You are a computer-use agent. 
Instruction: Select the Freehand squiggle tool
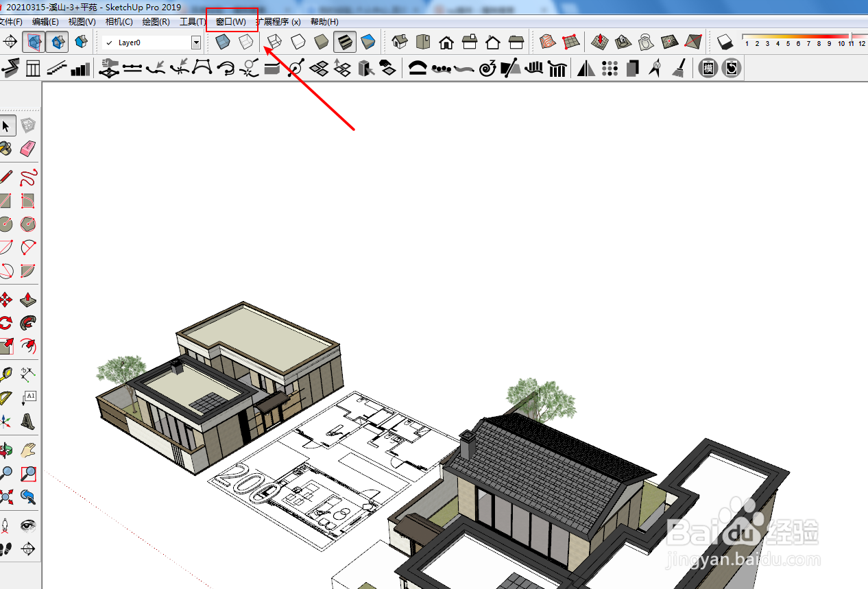coord(27,178)
